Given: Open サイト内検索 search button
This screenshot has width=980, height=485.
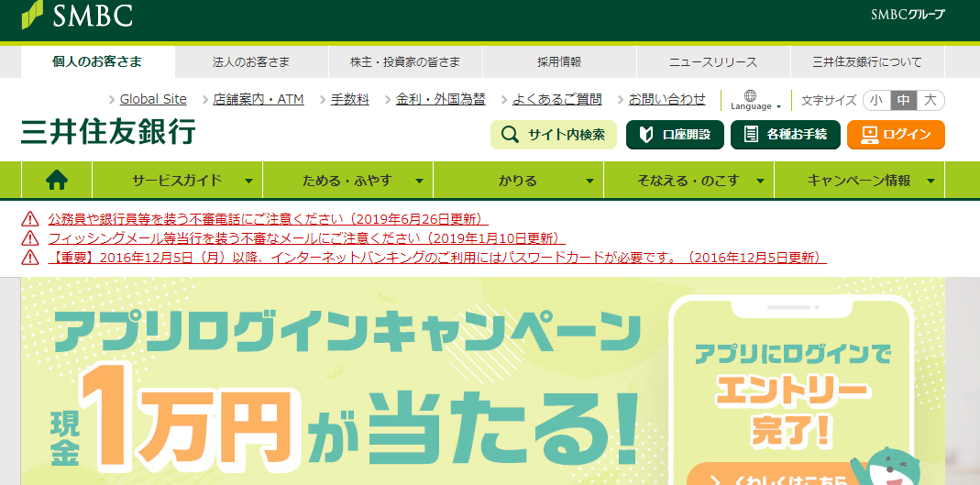Looking at the screenshot, I should tap(553, 135).
